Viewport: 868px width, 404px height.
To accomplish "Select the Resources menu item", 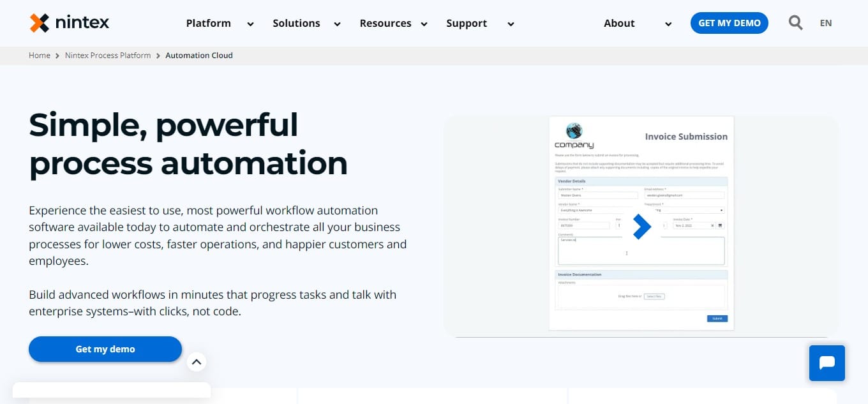I will coord(385,23).
